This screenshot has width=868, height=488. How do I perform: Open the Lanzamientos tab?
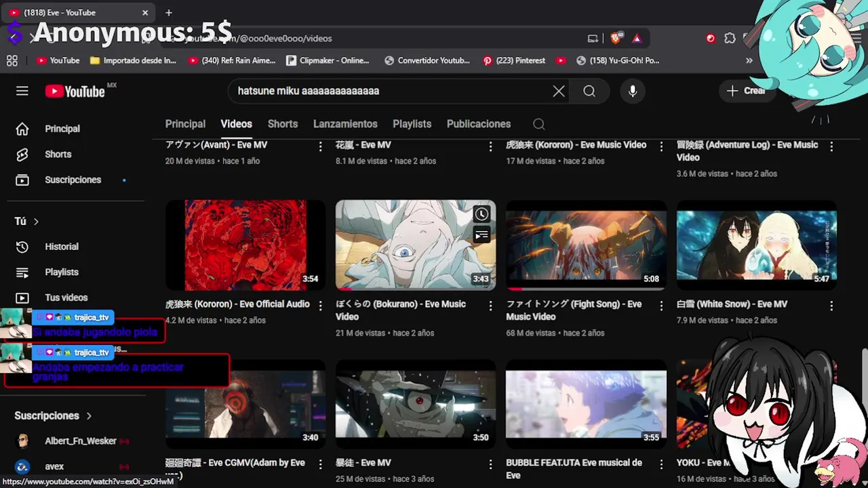click(x=345, y=124)
